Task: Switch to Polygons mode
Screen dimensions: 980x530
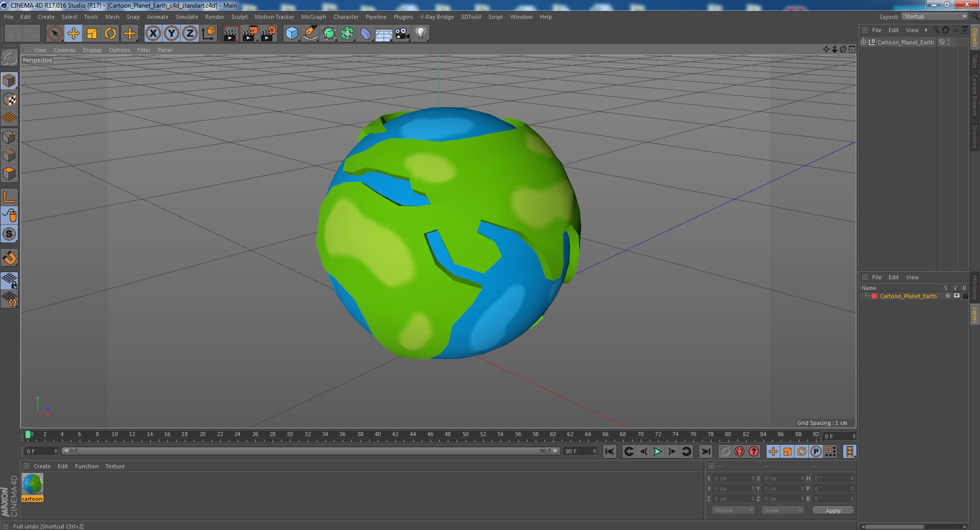Action: coord(9,174)
